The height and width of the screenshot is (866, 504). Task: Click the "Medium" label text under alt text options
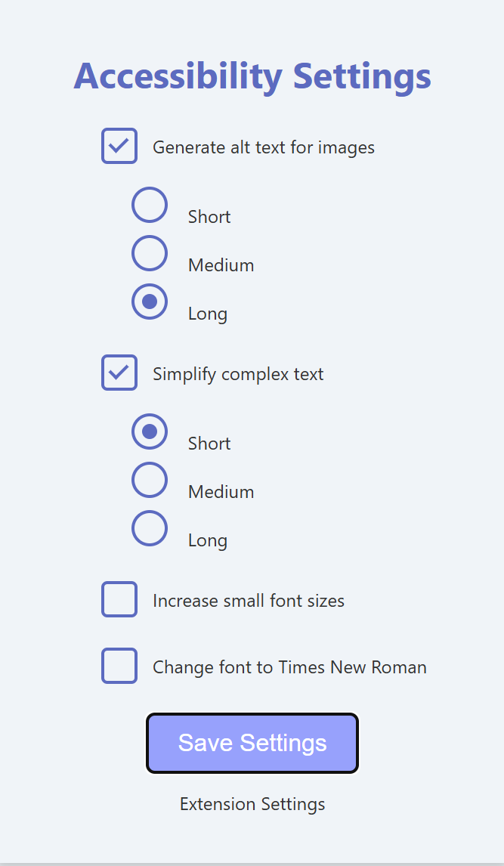(x=221, y=265)
